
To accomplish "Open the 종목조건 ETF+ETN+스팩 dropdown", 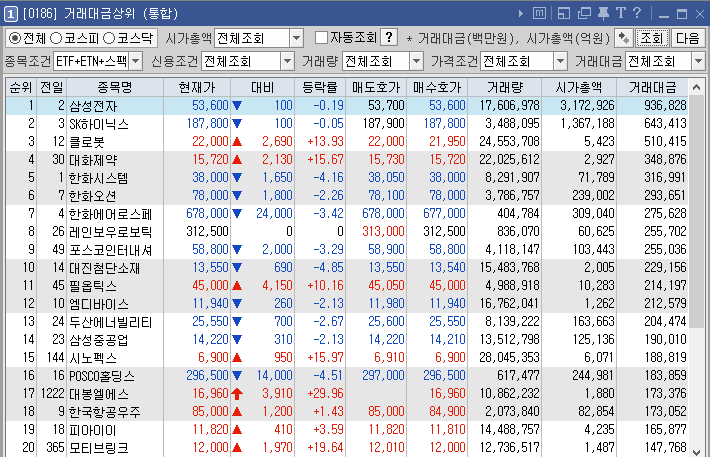I will (135, 61).
